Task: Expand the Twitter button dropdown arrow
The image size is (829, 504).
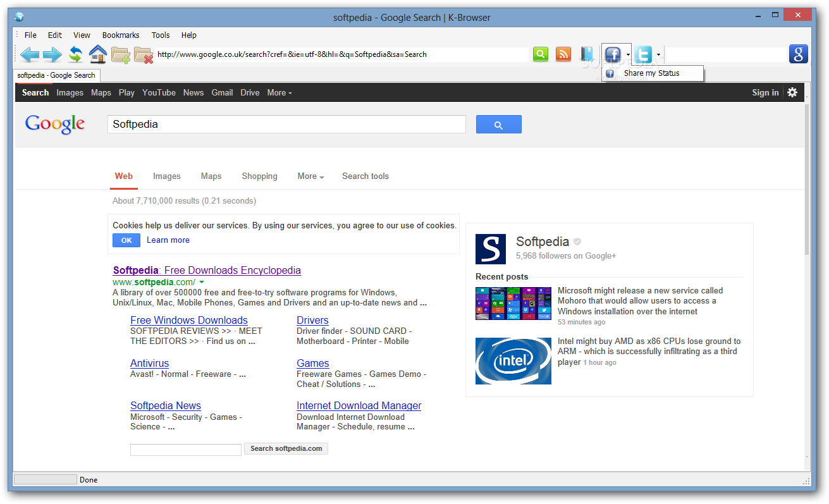Action: coord(658,55)
